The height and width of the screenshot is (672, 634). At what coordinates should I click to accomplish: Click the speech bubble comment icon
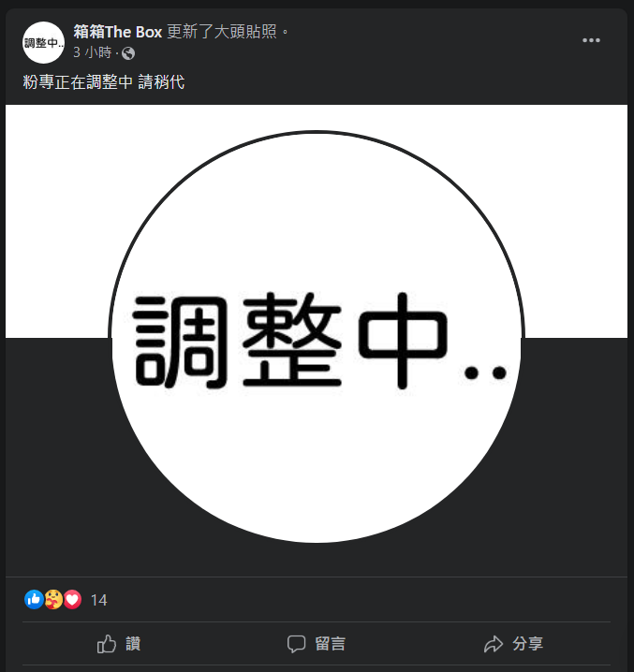[x=296, y=644]
